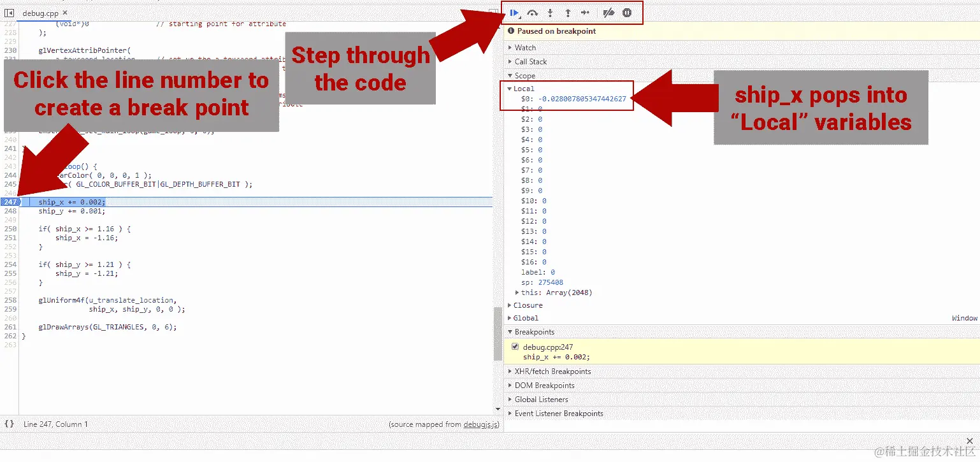Screen dimensions: 980x462
Task: Click the 'ship_y += 0.001;' code line
Action: coord(72,211)
